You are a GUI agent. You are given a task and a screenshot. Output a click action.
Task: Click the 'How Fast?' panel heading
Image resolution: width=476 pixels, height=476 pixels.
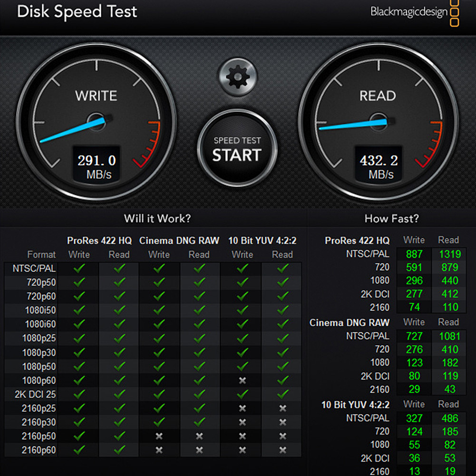[391, 219]
